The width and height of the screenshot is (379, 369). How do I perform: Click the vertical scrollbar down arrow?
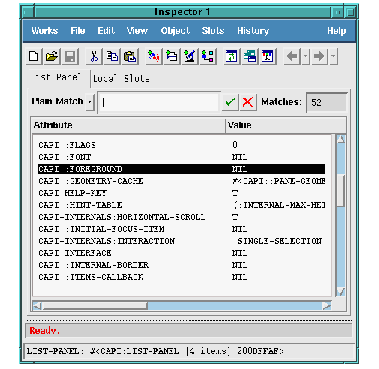click(x=340, y=292)
